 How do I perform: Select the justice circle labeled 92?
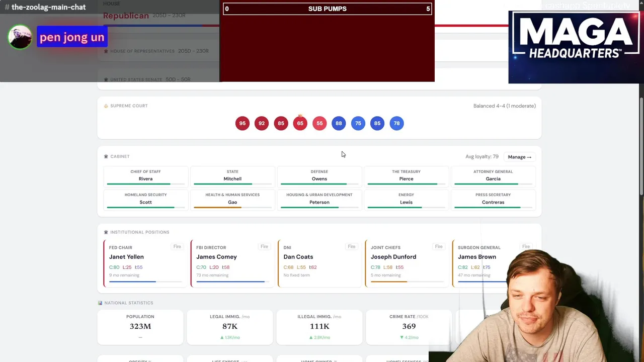[262, 123]
